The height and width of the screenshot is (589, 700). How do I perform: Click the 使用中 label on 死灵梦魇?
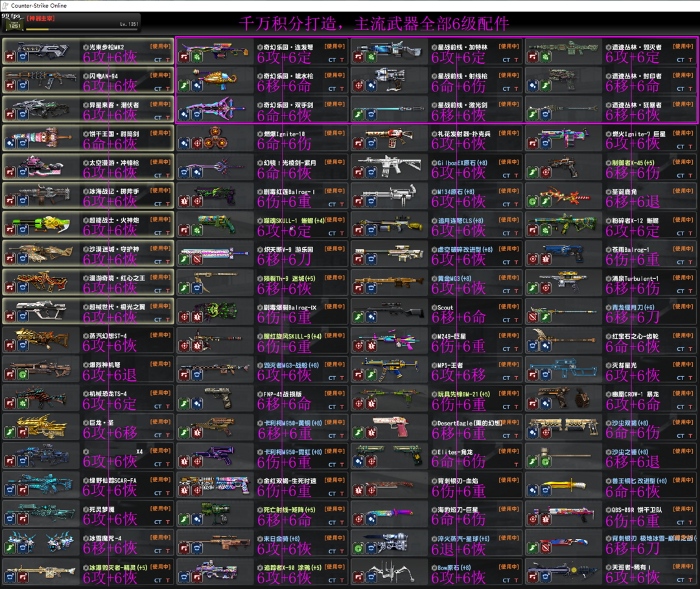point(160,509)
